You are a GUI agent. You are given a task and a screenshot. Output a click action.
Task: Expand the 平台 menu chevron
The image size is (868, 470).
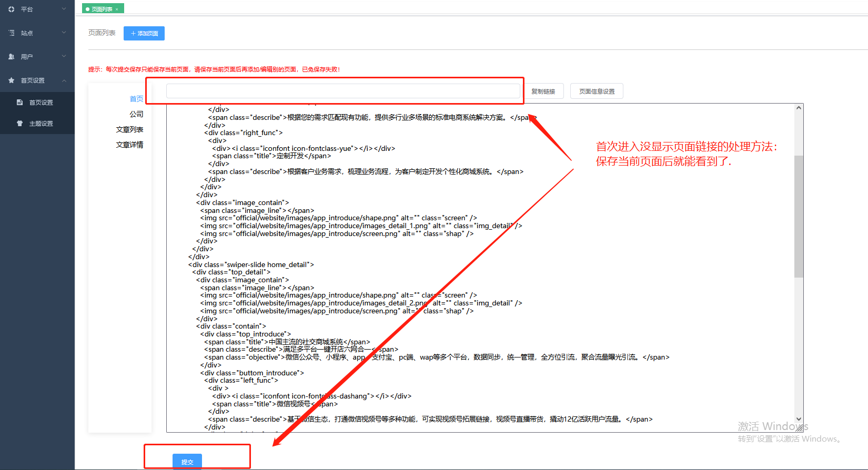[64, 9]
